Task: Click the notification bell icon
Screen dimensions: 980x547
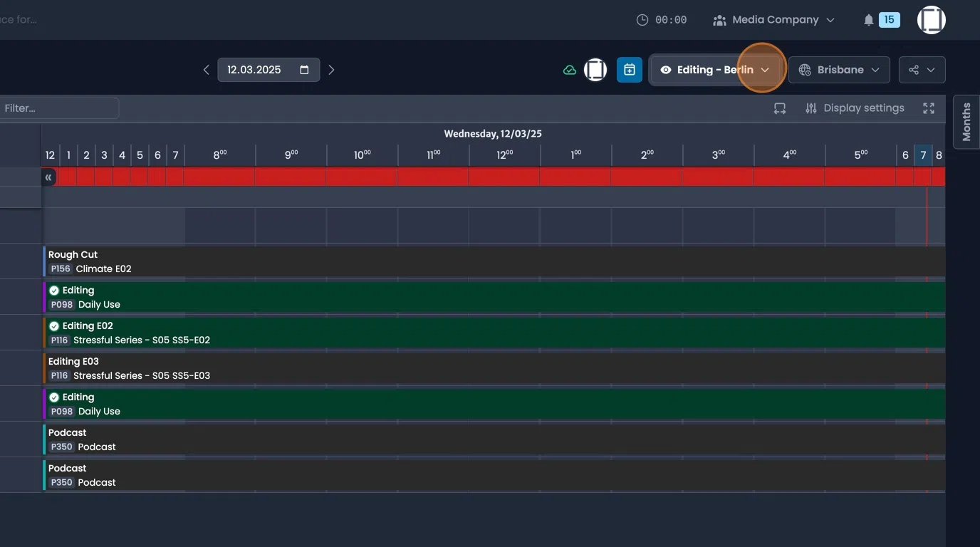Action: click(868, 20)
